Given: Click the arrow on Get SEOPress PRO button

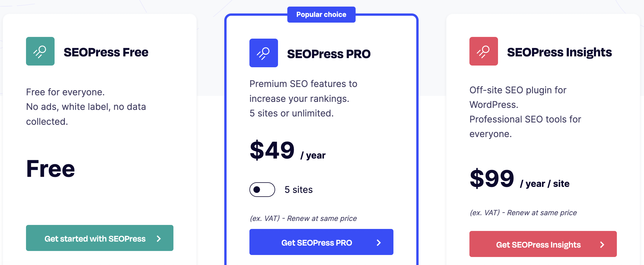Looking at the screenshot, I should point(379,243).
